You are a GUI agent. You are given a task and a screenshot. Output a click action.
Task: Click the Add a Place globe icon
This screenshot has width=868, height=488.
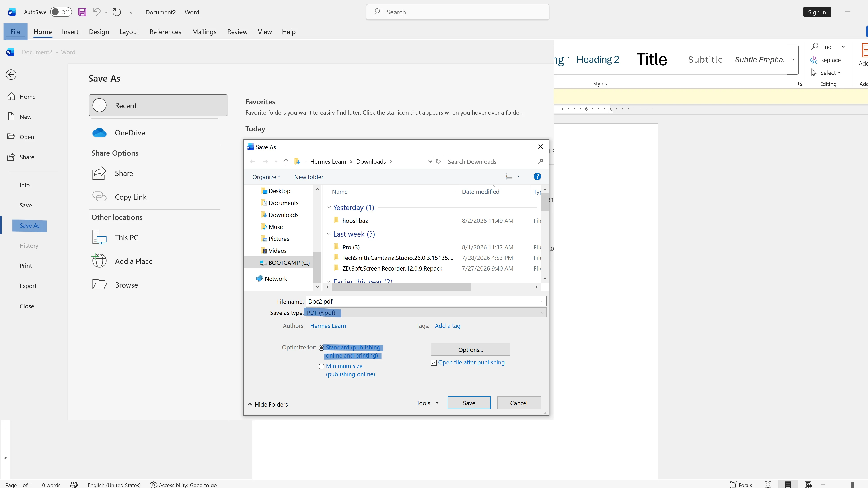[99, 261]
